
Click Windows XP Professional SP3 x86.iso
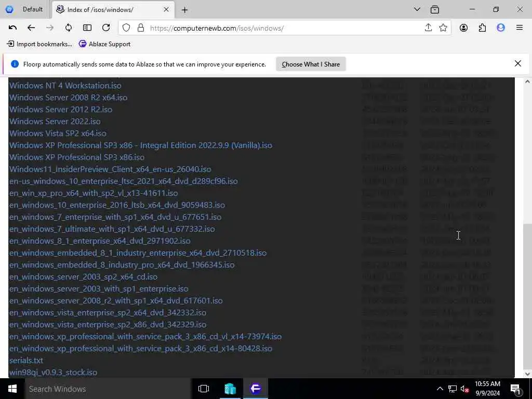coord(77,157)
